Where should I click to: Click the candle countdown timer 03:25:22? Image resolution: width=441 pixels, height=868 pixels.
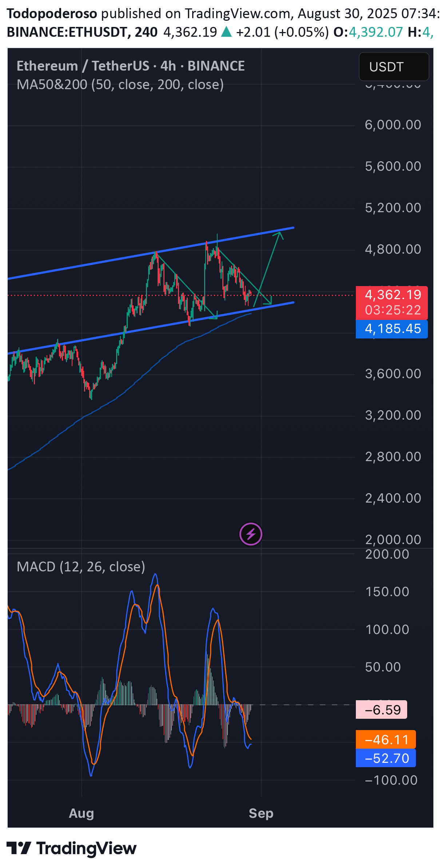coord(393,310)
